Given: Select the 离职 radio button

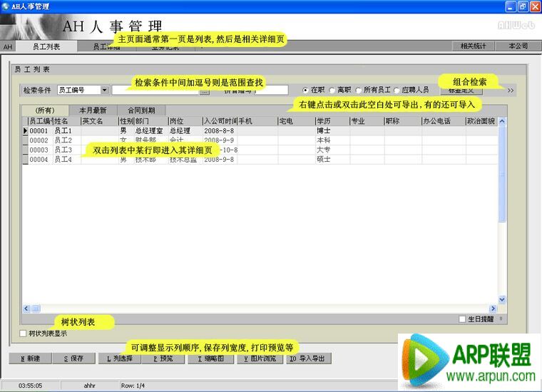Looking at the screenshot, I should tap(332, 91).
